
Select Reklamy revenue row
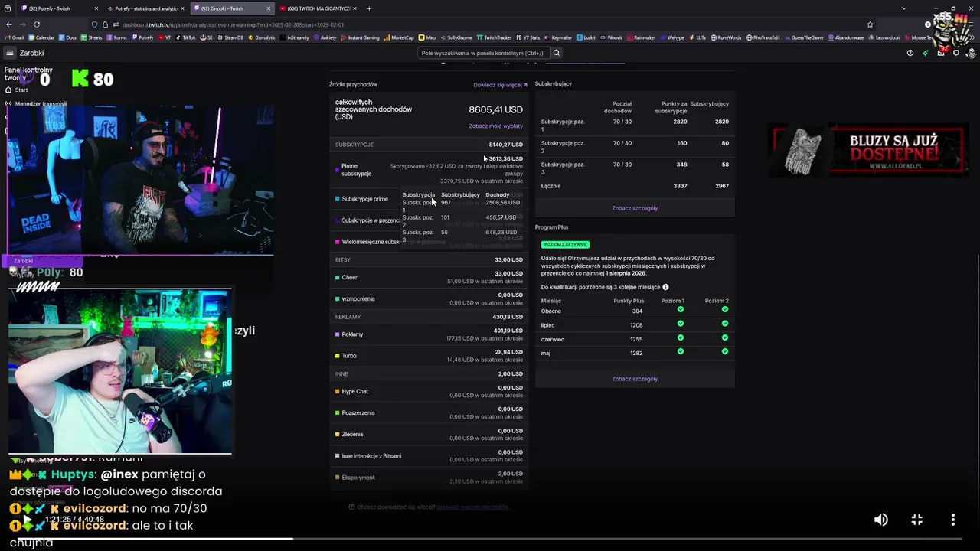point(429,334)
